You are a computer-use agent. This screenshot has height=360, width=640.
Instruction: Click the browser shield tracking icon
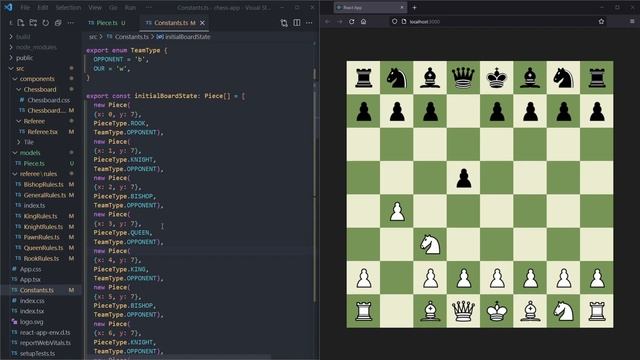coord(394,22)
